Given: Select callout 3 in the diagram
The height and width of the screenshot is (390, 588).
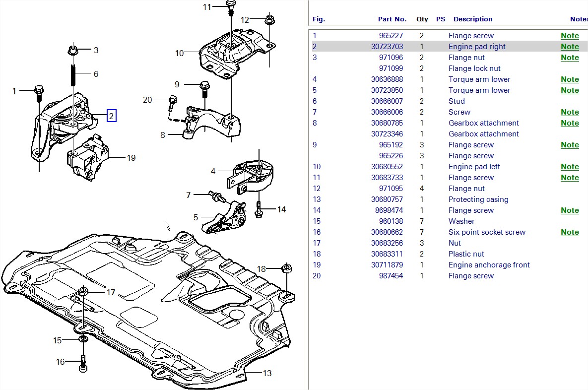Looking at the screenshot, I should point(96,50).
